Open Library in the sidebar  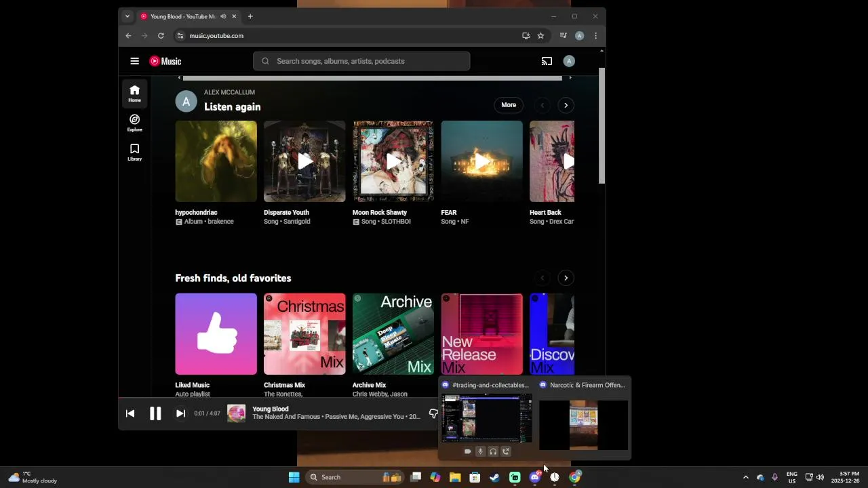click(x=135, y=152)
